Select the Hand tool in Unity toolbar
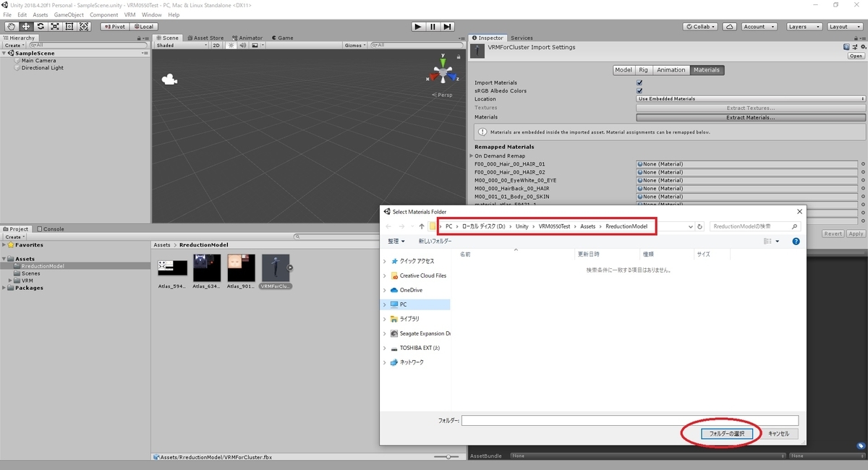This screenshot has width=868, height=470. (x=11, y=27)
